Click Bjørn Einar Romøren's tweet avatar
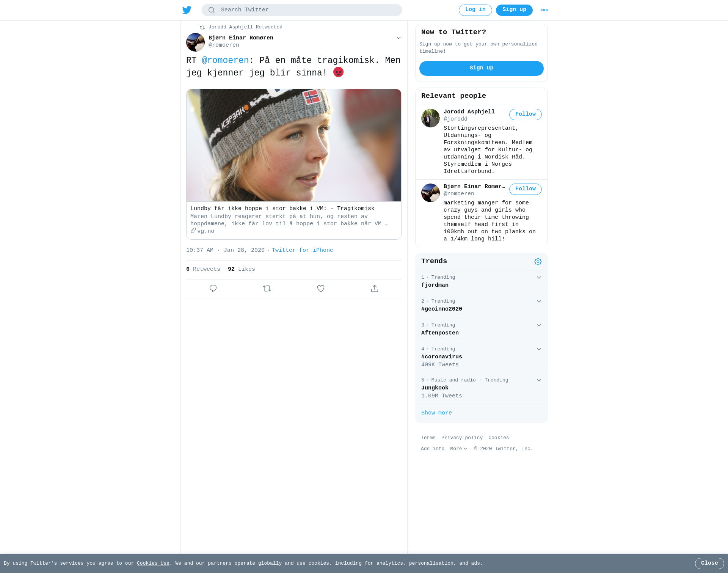This screenshot has height=573, width=728. 195,42
